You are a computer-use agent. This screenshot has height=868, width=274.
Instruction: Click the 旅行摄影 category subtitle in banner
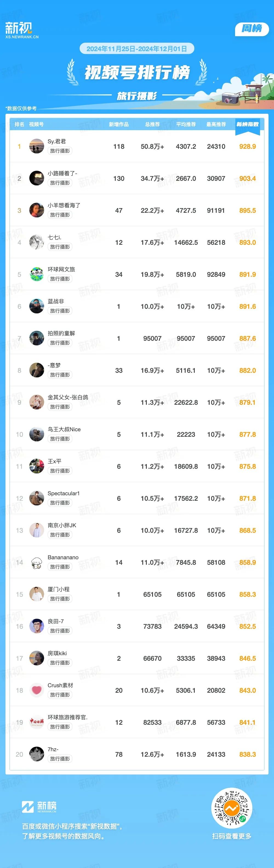pos(137,96)
